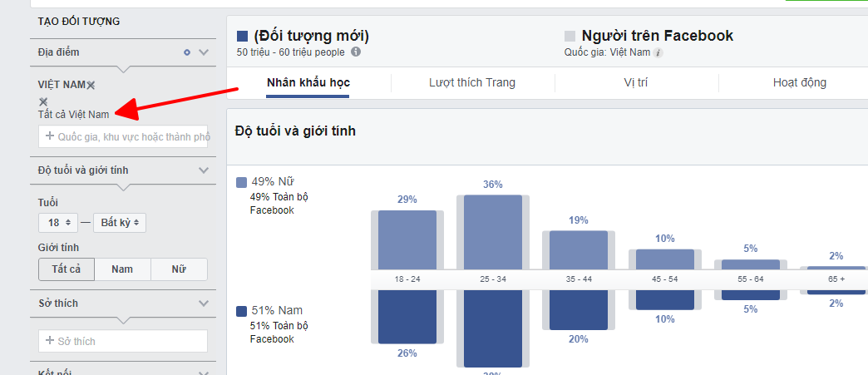The width and height of the screenshot is (868, 375).
Task: Open the minimum age 18 dropdown
Action: point(58,223)
